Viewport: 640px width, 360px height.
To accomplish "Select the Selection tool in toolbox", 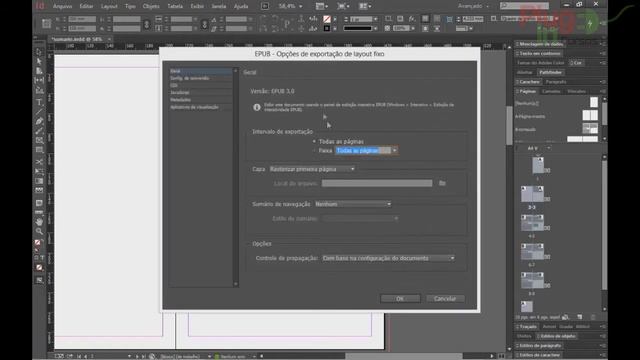I will [39, 52].
